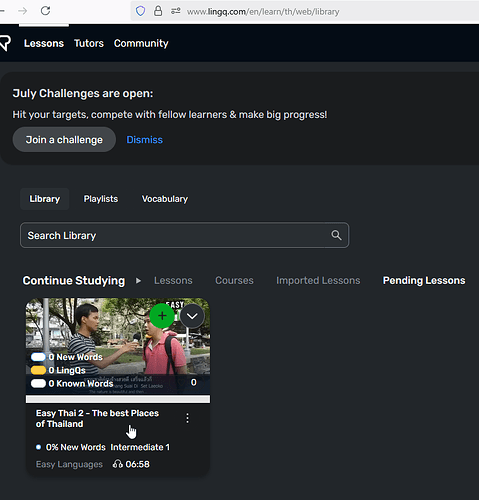The height and width of the screenshot is (500, 479).
Task: Click the LingQ logo icon
Action: [5, 43]
